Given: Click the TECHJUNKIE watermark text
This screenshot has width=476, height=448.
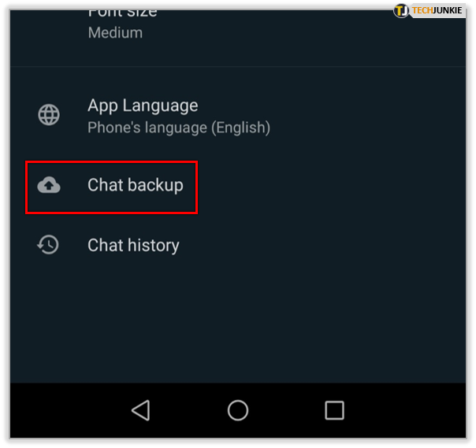Looking at the screenshot, I should (437, 10).
